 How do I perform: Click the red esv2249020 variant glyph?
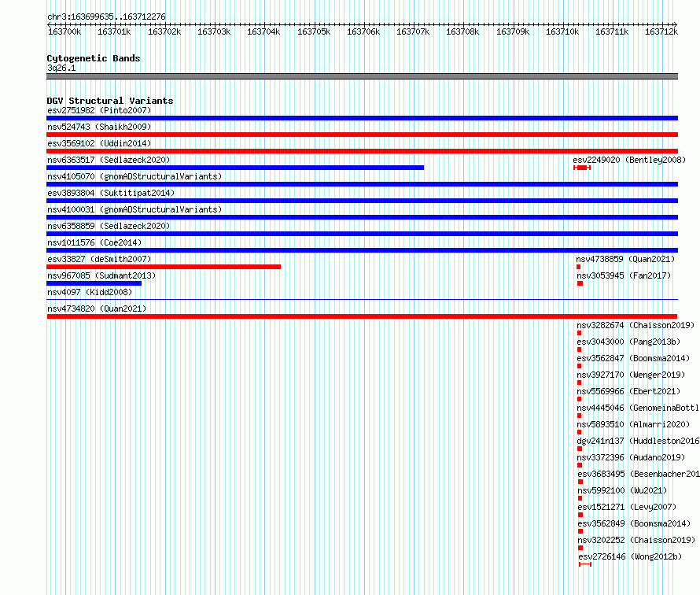coord(582,168)
